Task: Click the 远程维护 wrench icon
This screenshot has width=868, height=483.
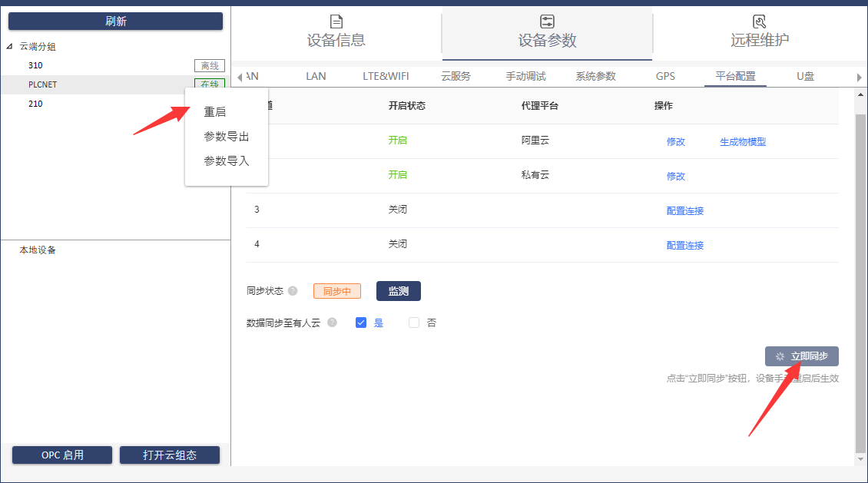Action: 759,22
